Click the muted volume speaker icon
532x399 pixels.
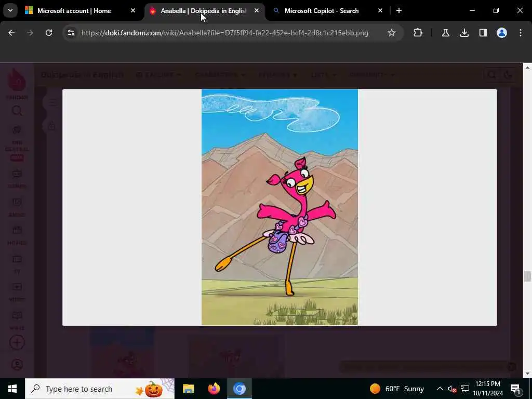point(452,389)
